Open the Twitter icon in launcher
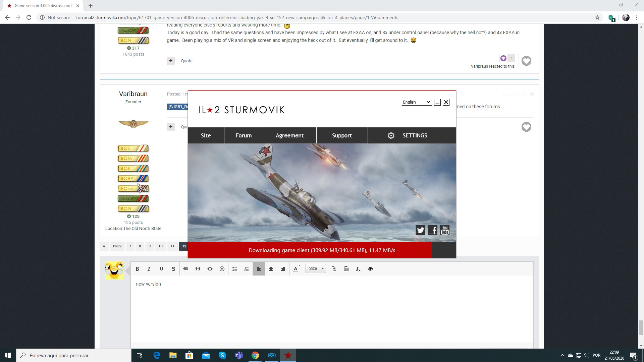 tap(420, 230)
